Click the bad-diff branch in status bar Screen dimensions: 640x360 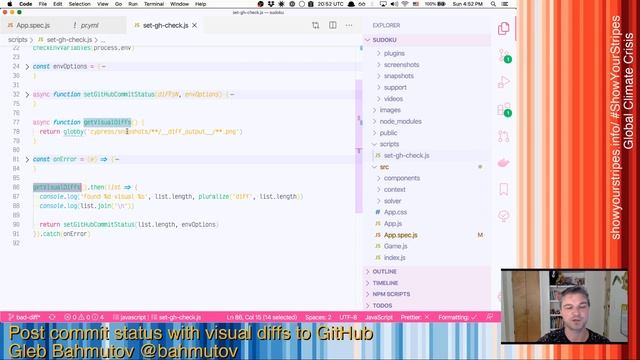24,317
